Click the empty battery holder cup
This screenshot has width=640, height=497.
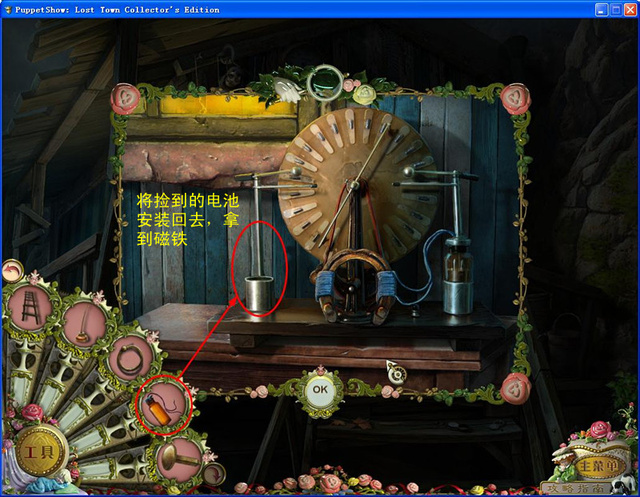pyautogui.click(x=259, y=292)
